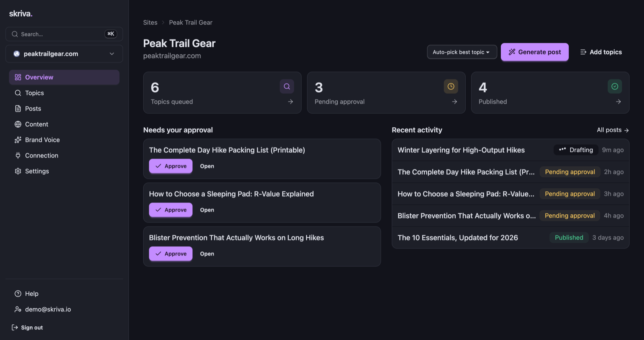Open the Auto-pick best topic dropdown
The width and height of the screenshot is (644, 340).
click(x=462, y=52)
